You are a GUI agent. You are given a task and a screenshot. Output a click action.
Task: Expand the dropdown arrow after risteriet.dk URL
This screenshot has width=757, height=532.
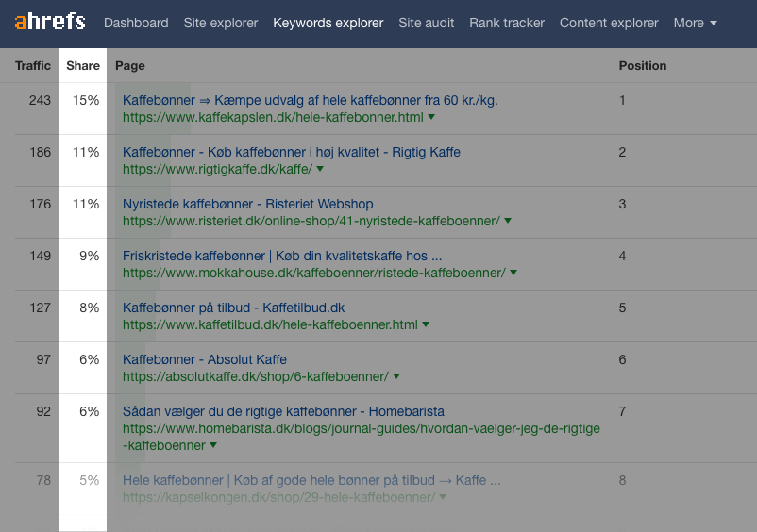coord(508,221)
